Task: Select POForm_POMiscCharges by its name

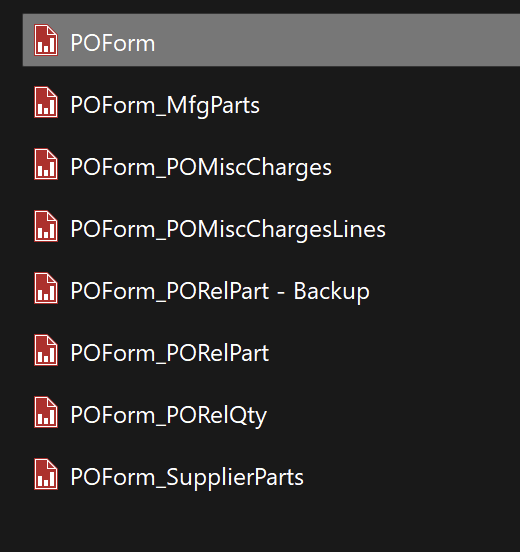Action: 201,168
